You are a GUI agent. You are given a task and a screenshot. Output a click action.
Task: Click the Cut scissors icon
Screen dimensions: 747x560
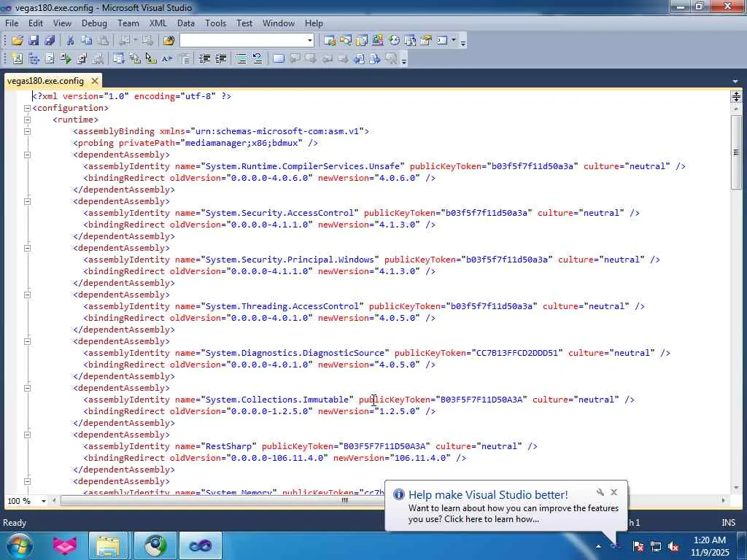click(71, 41)
